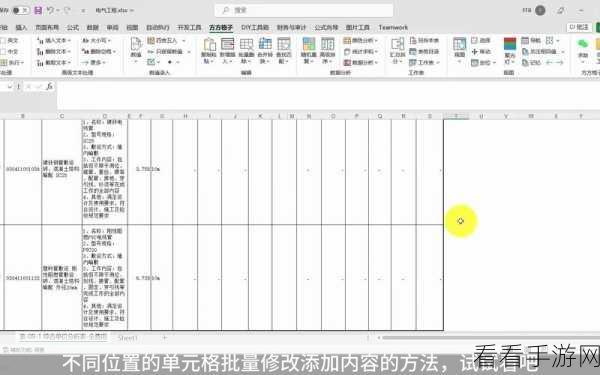Select the 方方格子 ribbon tab
The height and width of the screenshot is (375, 600).
[221, 28]
